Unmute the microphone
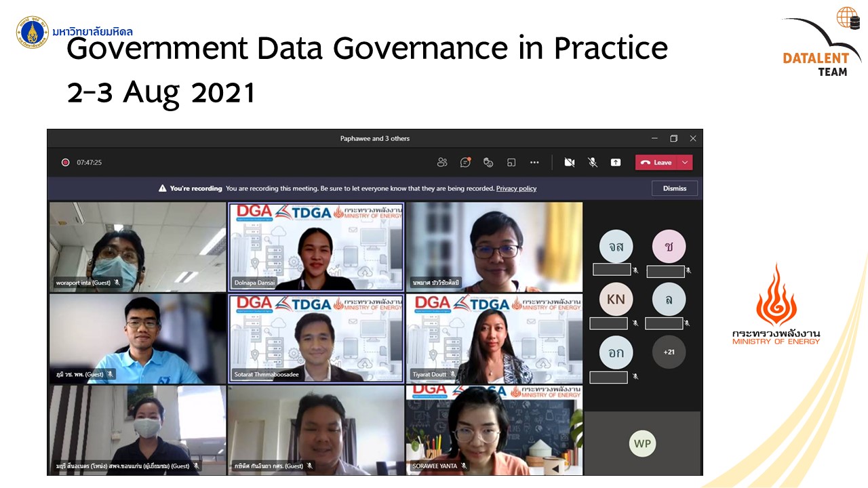Viewport: 868px width, 488px height. click(593, 163)
